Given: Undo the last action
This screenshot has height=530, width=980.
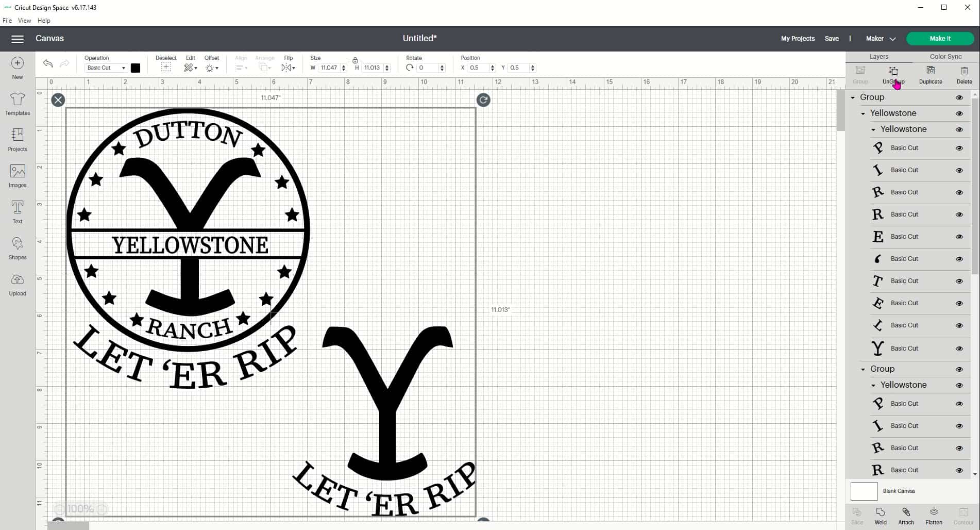Looking at the screenshot, I should click(48, 63).
